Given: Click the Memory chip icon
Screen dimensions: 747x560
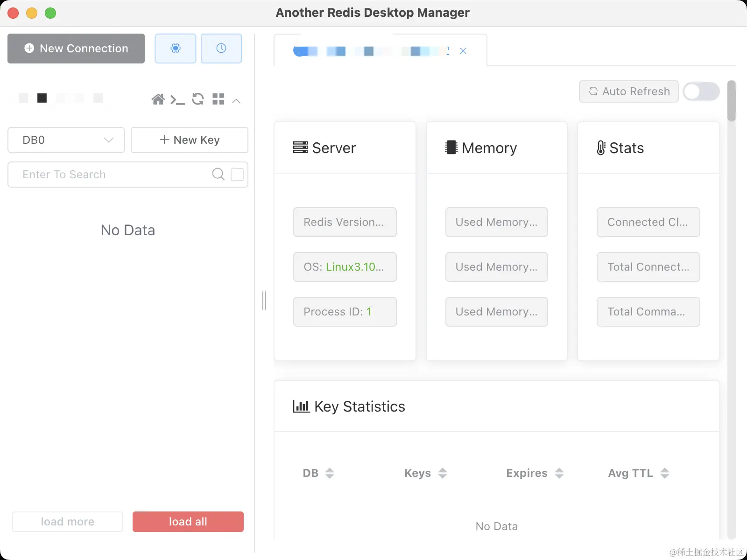Looking at the screenshot, I should tap(451, 147).
